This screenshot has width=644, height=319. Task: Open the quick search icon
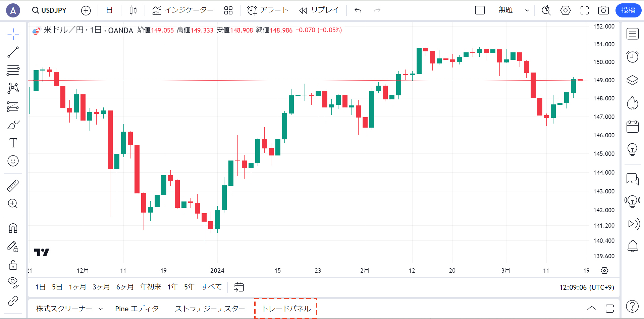point(546,10)
